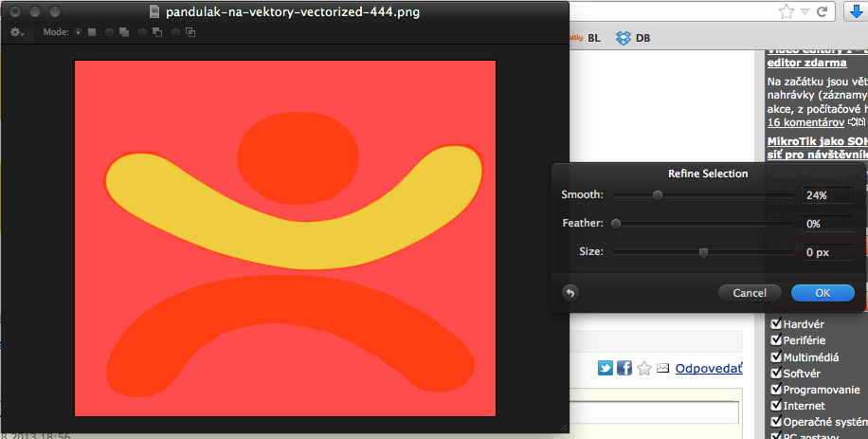Screen dimensions: 868x439
Task: Uncheck the Periférie checkbox
Action: click(x=776, y=339)
